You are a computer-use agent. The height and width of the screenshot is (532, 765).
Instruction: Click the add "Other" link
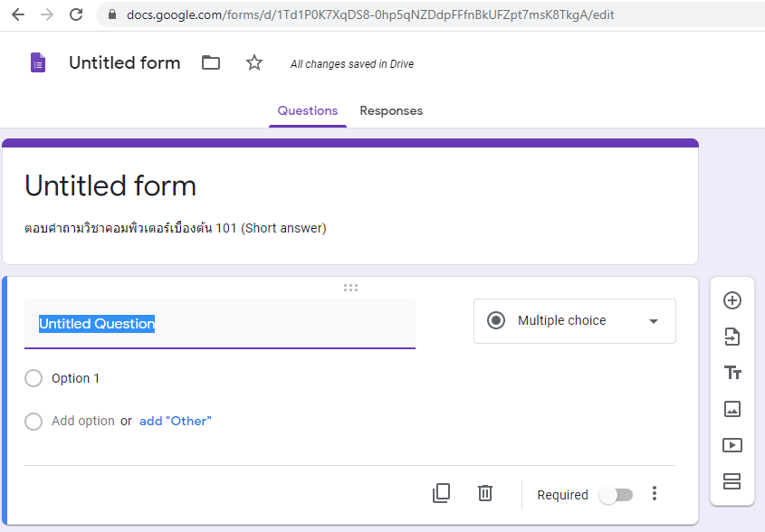[x=175, y=421]
